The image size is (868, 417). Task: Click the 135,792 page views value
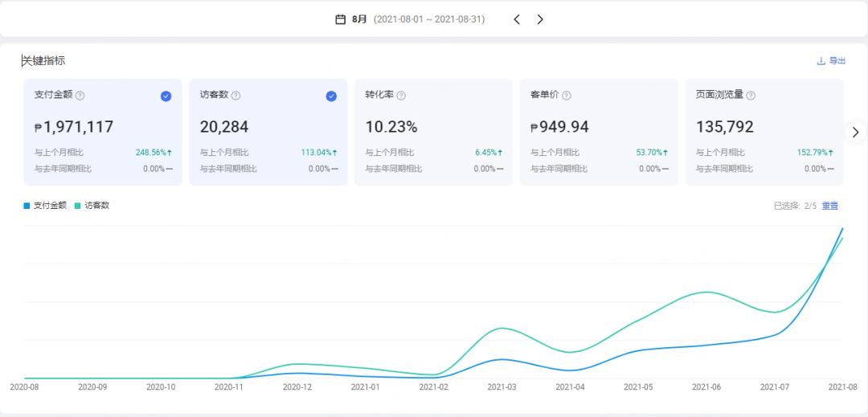[725, 127]
